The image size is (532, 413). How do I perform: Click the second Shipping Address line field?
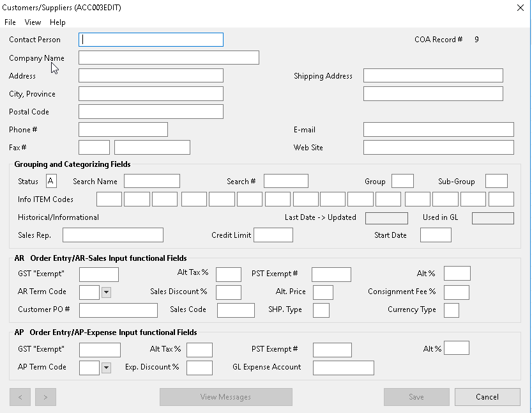click(433, 94)
